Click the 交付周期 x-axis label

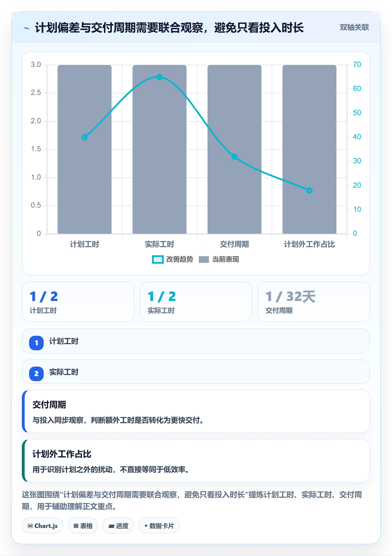pyautogui.click(x=234, y=244)
